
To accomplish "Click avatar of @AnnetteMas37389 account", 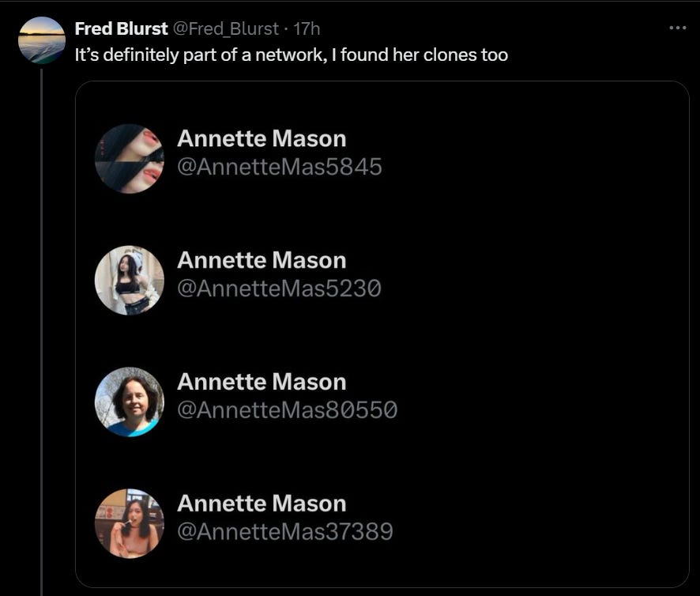I will 130,523.
